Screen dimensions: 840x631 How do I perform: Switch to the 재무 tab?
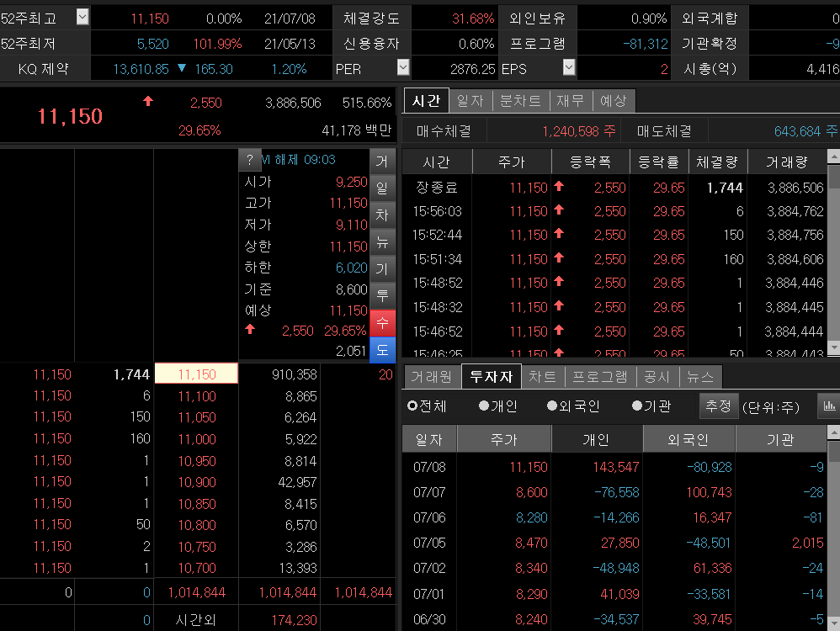[571, 101]
